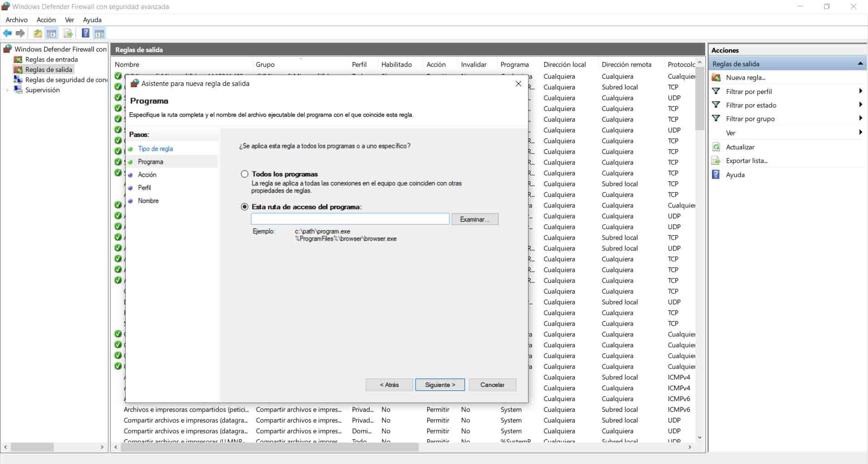Collapse the Reglas de salida actions section
868x464 pixels.
click(x=860, y=64)
